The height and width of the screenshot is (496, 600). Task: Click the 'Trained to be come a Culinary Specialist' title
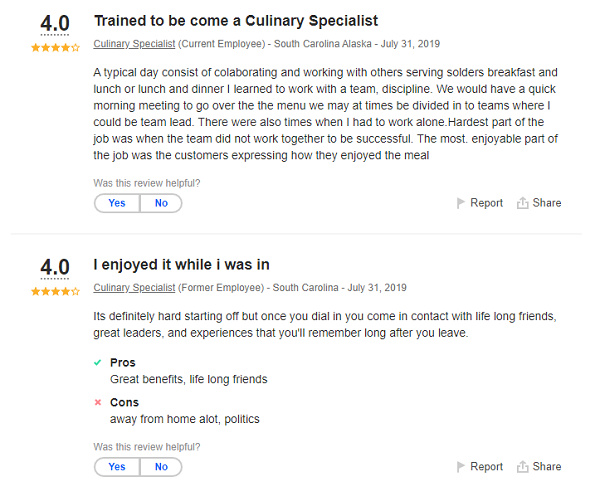[236, 20]
